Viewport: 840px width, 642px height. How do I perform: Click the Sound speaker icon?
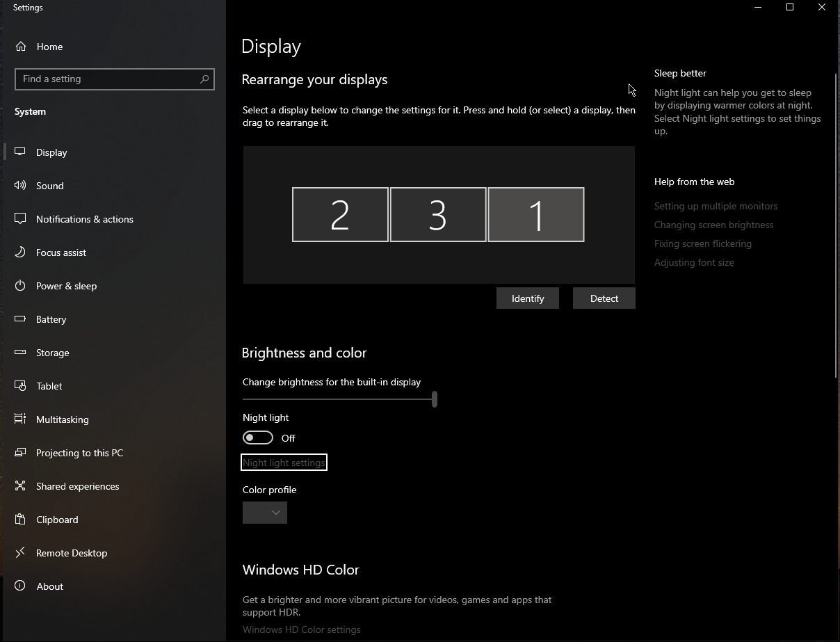pos(21,186)
